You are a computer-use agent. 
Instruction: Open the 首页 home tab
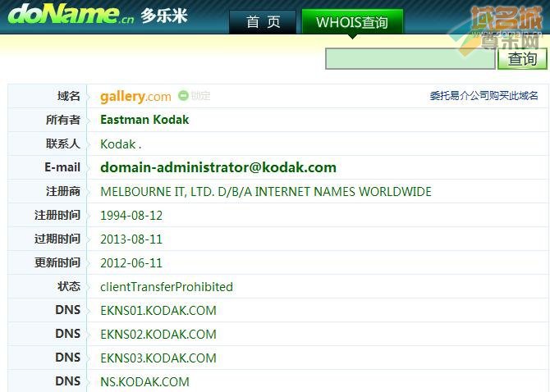click(263, 21)
